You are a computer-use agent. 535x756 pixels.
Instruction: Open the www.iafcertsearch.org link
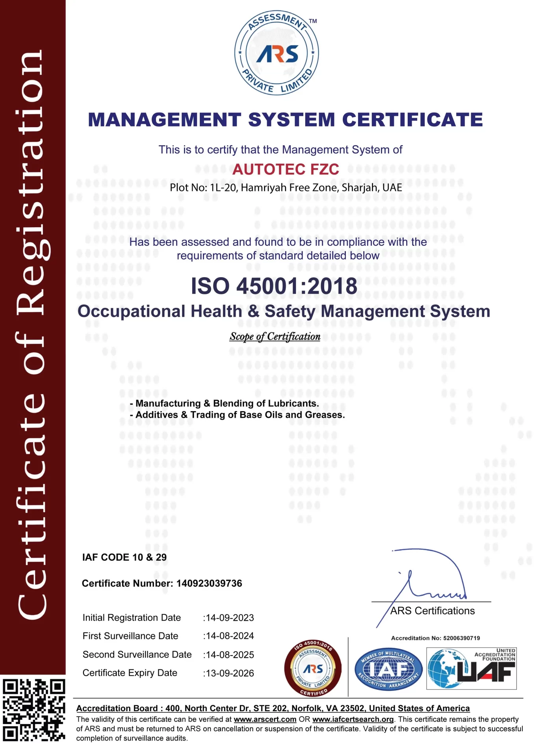353,719
